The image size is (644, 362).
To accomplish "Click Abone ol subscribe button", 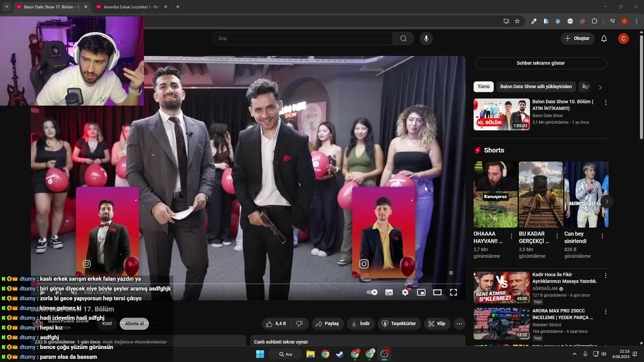I will (x=134, y=324).
